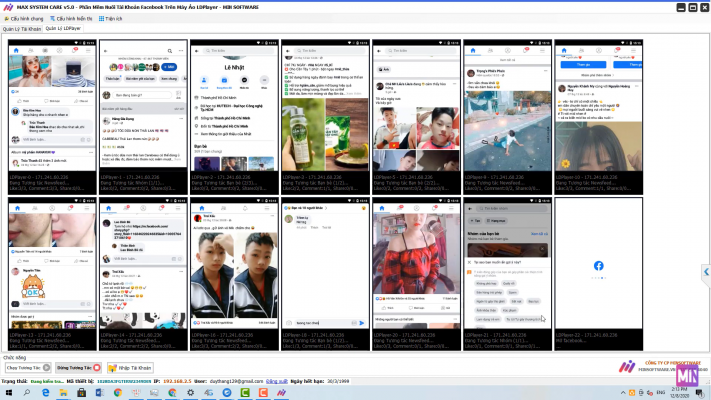The width and height of the screenshot is (711, 400).
Task: Open the Cấu hình chung menu
Action: [25, 18]
